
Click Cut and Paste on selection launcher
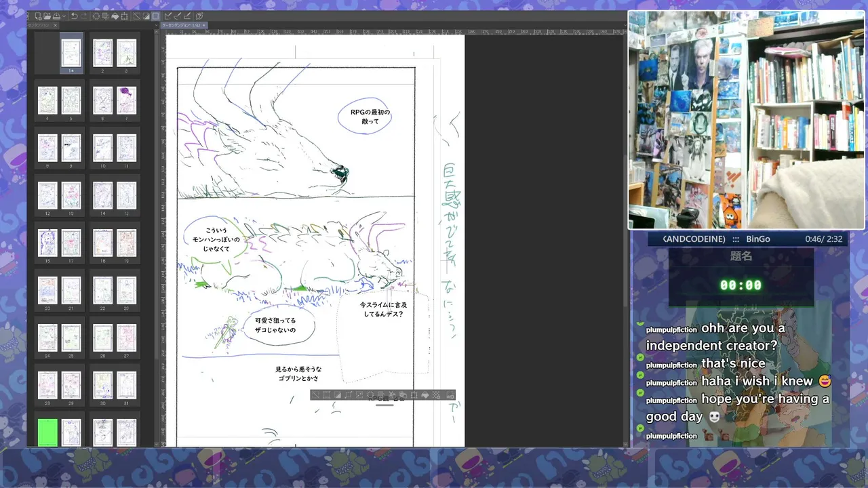click(392, 395)
